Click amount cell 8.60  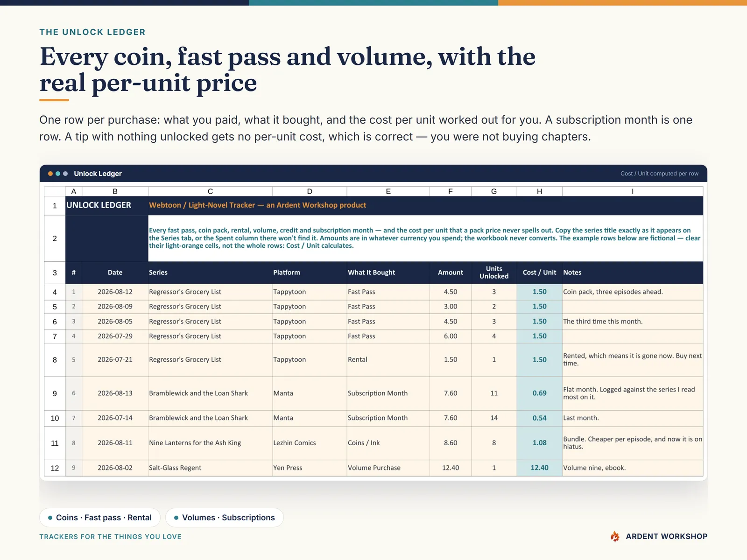[x=451, y=443]
